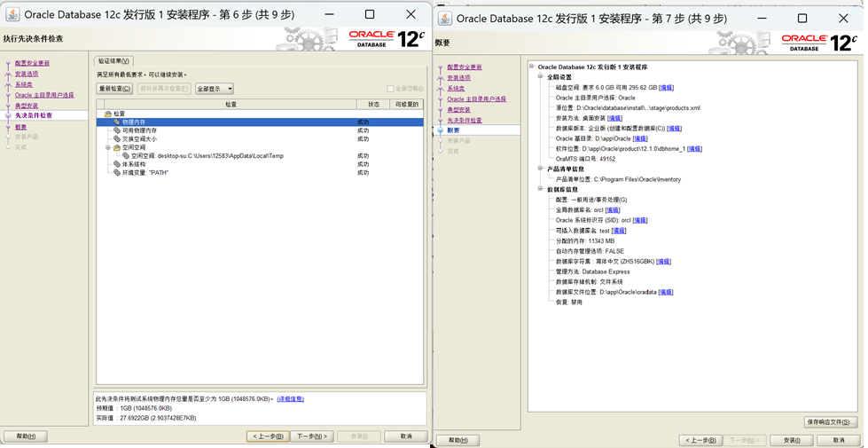The height and width of the screenshot is (448, 868).
Task: Click 安装(I) in the step 7 window
Action: point(792,440)
